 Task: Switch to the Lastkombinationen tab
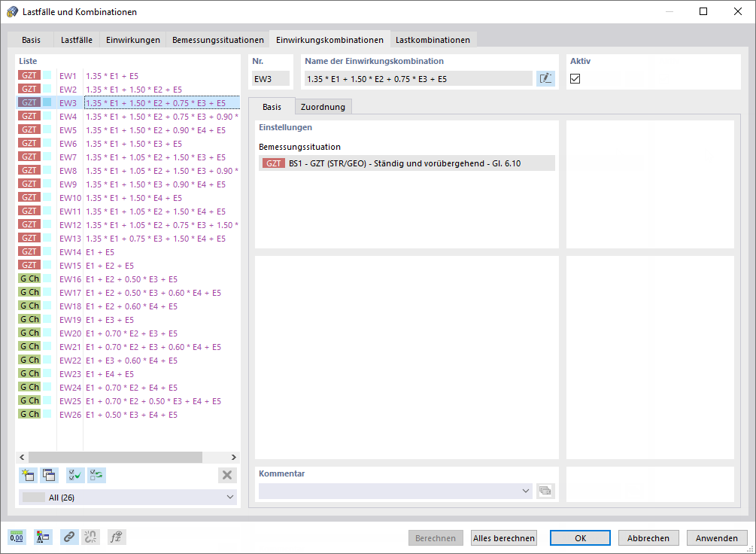pos(433,40)
